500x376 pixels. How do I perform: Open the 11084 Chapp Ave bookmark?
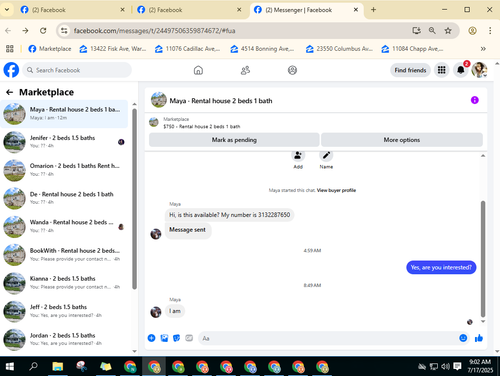tap(413, 49)
